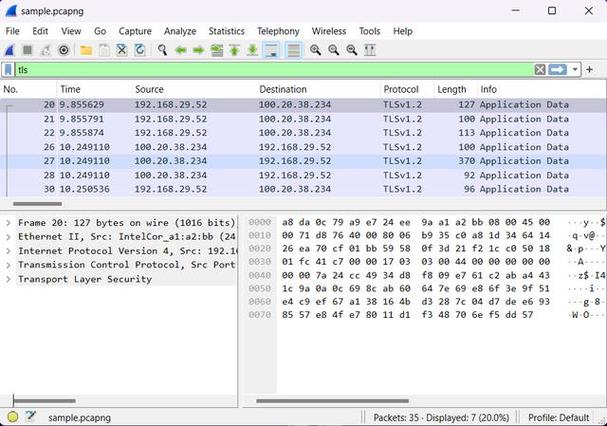This screenshot has width=607, height=426.
Task: Clear the tls display filter
Action: pos(540,70)
